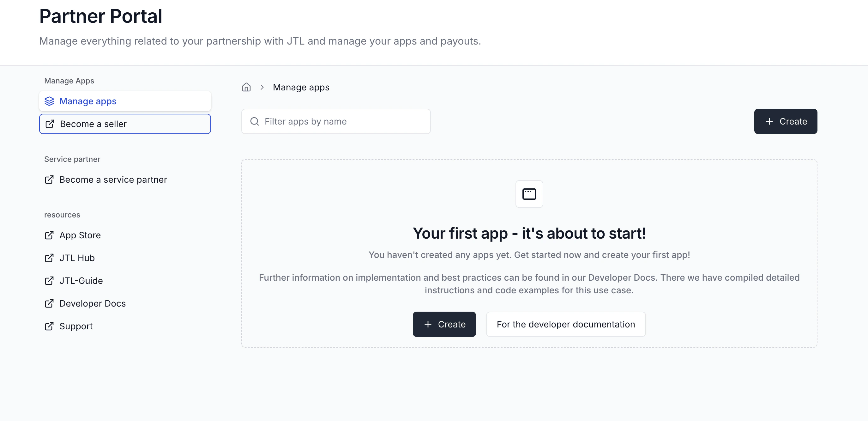Viewport: 868px width, 421px height.
Task: Select the Manage apps layers icon
Action: [x=50, y=101]
